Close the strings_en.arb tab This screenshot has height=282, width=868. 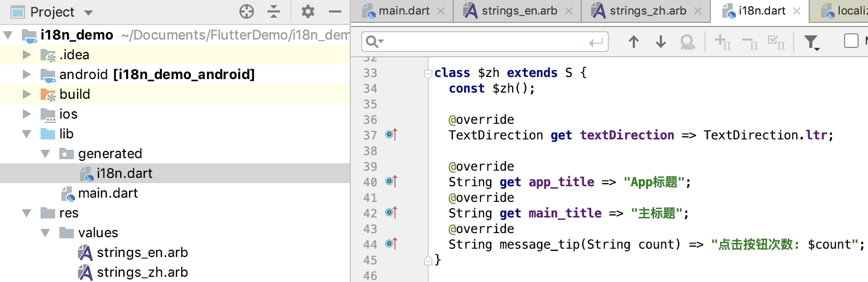click(569, 11)
